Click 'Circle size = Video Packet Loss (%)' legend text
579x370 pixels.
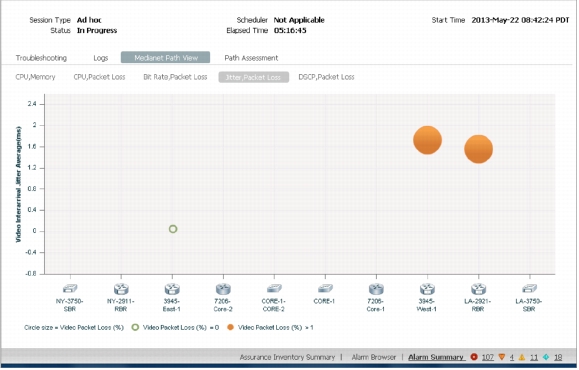[x=74, y=328]
